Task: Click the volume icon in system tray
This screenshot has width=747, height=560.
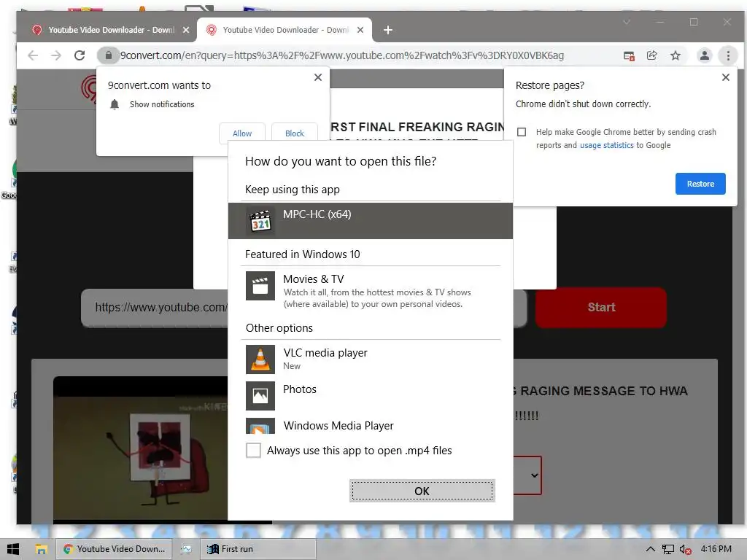Action: [x=685, y=549]
